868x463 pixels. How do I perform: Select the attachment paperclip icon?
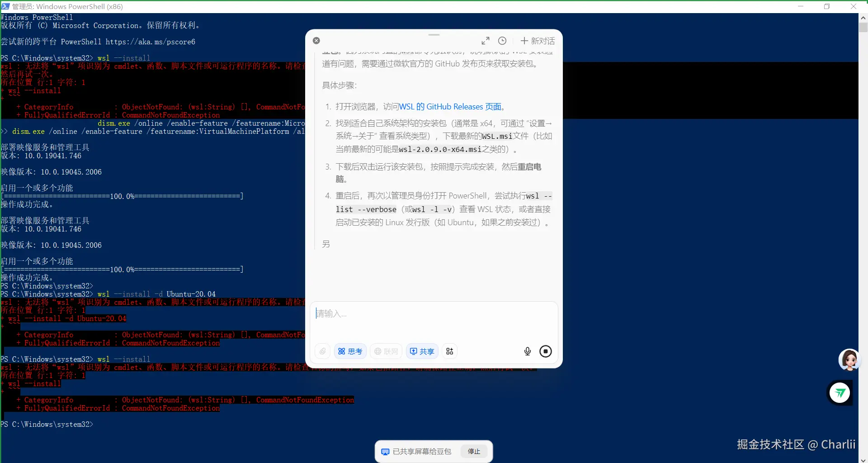[322, 351]
